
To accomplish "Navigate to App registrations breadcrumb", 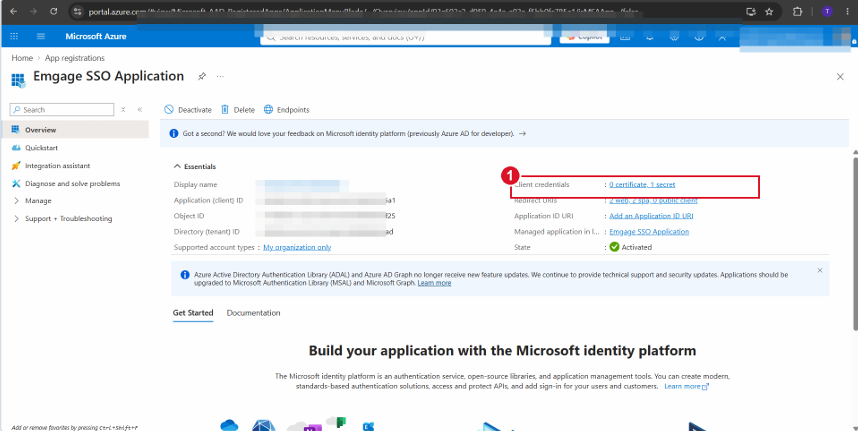I will [75, 58].
